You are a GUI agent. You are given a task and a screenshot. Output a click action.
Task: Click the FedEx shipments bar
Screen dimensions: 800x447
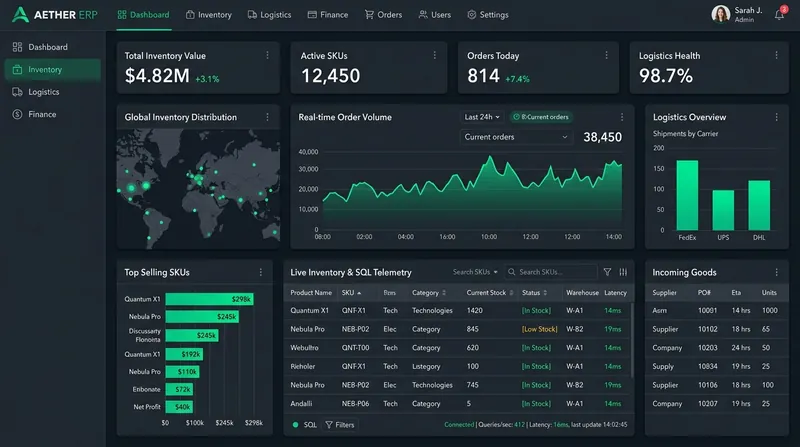687,195
